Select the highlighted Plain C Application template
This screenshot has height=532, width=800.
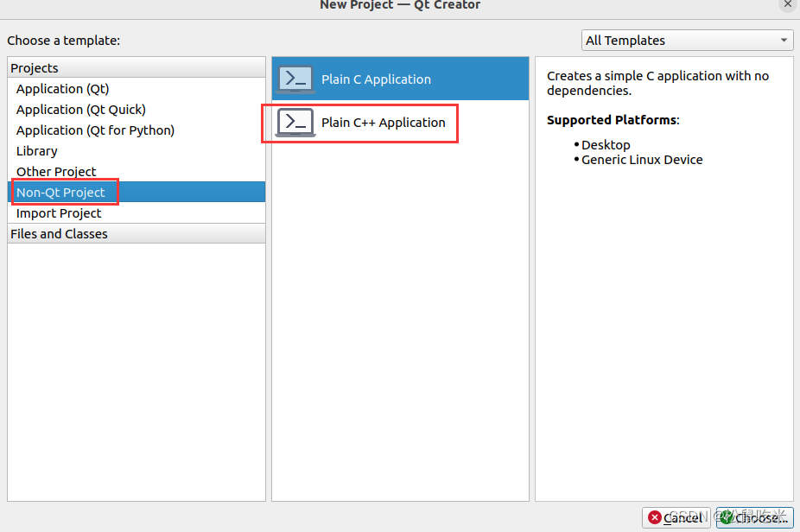click(x=371, y=79)
